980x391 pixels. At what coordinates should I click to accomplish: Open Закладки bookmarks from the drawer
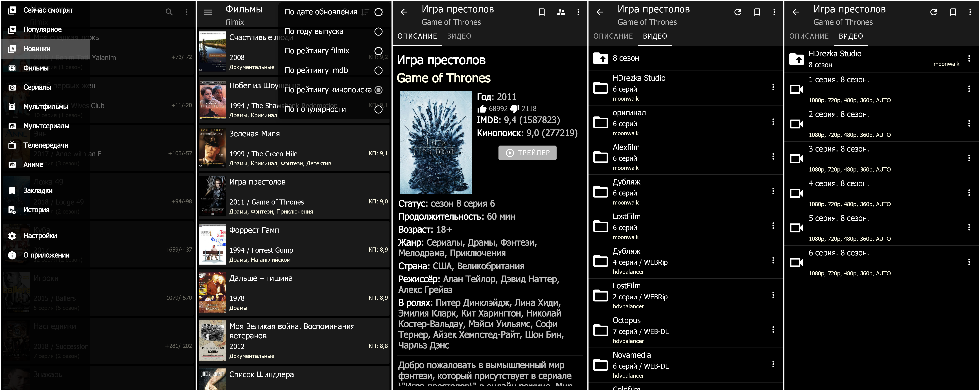[45, 191]
